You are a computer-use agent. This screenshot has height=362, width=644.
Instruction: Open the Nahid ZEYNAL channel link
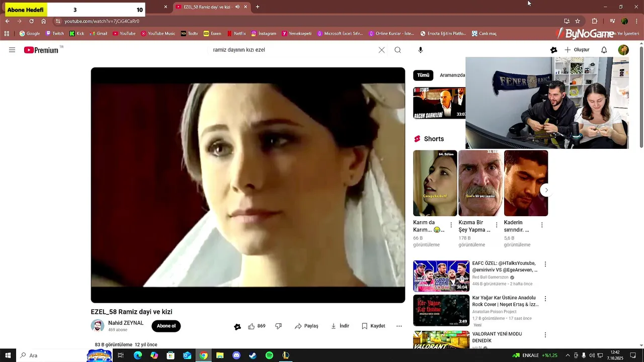[x=126, y=323]
